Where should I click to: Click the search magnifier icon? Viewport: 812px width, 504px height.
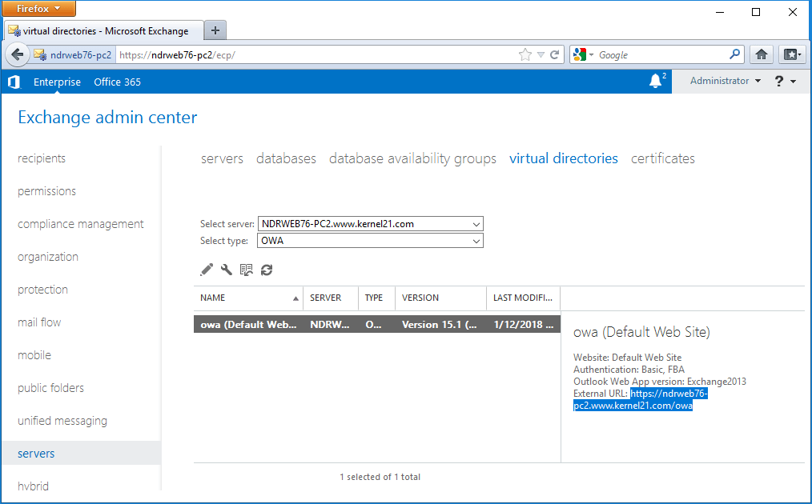point(734,54)
